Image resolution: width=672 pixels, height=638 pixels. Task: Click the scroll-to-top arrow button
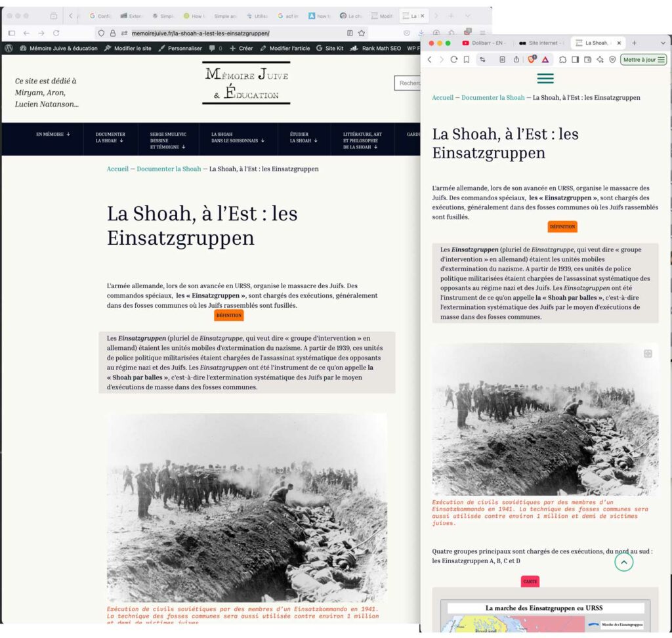623,562
